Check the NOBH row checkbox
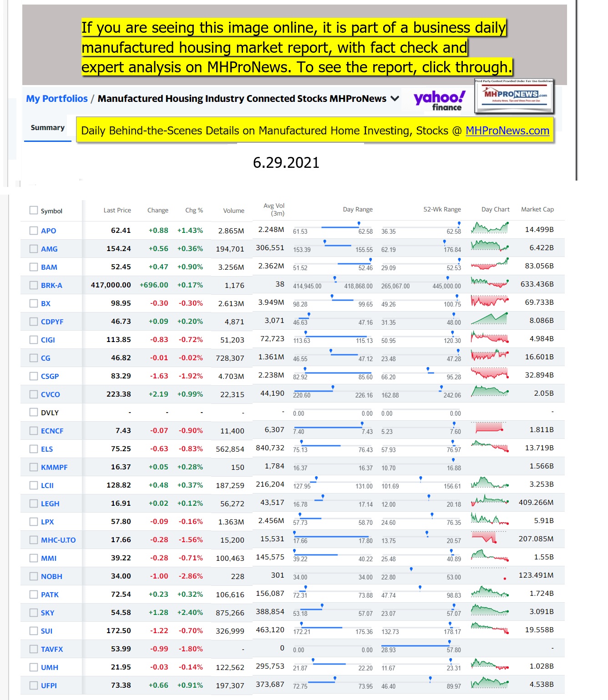The width and height of the screenshot is (608, 700). (x=34, y=576)
